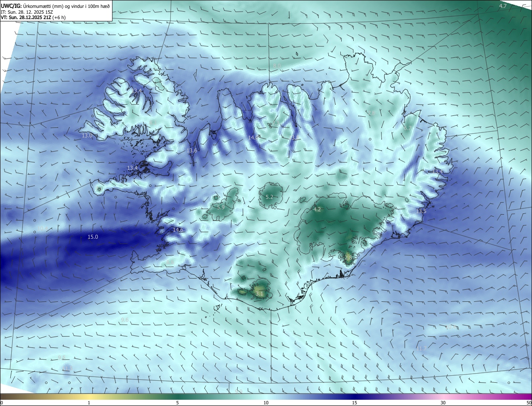This screenshot has width=532, height=406.
Task: Click the 0 tick on the colour scale
Action: pos(2,403)
